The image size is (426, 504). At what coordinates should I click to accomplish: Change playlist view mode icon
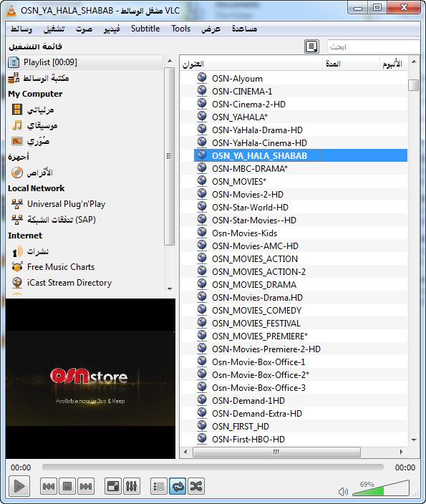click(x=311, y=47)
